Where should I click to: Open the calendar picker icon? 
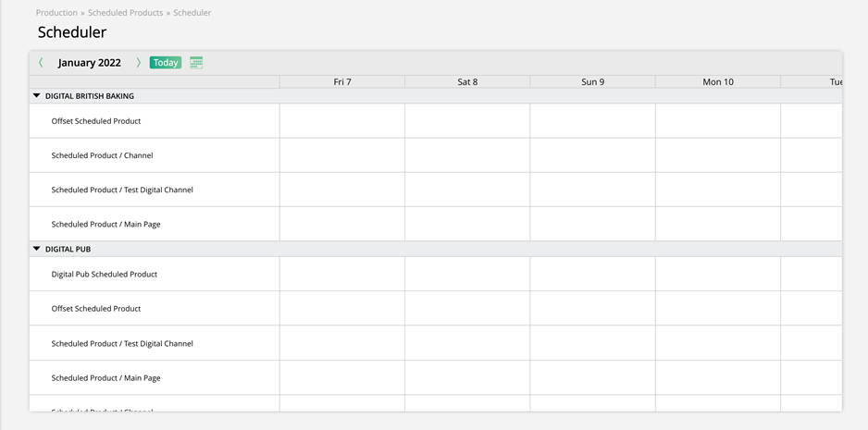click(x=196, y=63)
